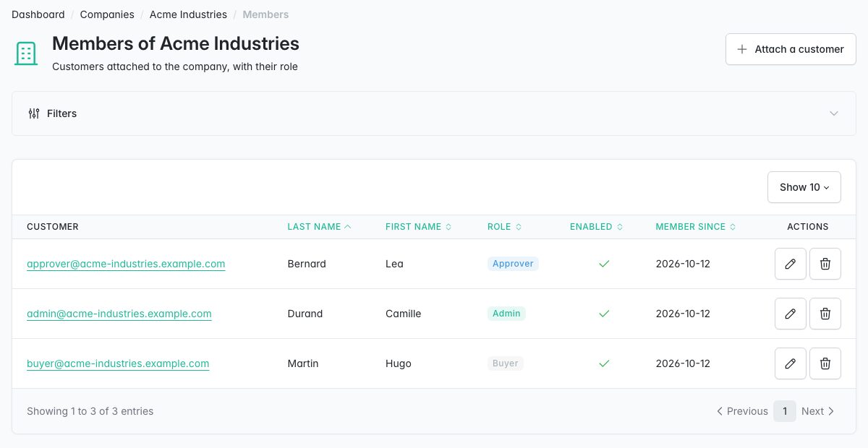Click the Buyer role badge
The width and height of the screenshot is (868, 448).
point(506,363)
